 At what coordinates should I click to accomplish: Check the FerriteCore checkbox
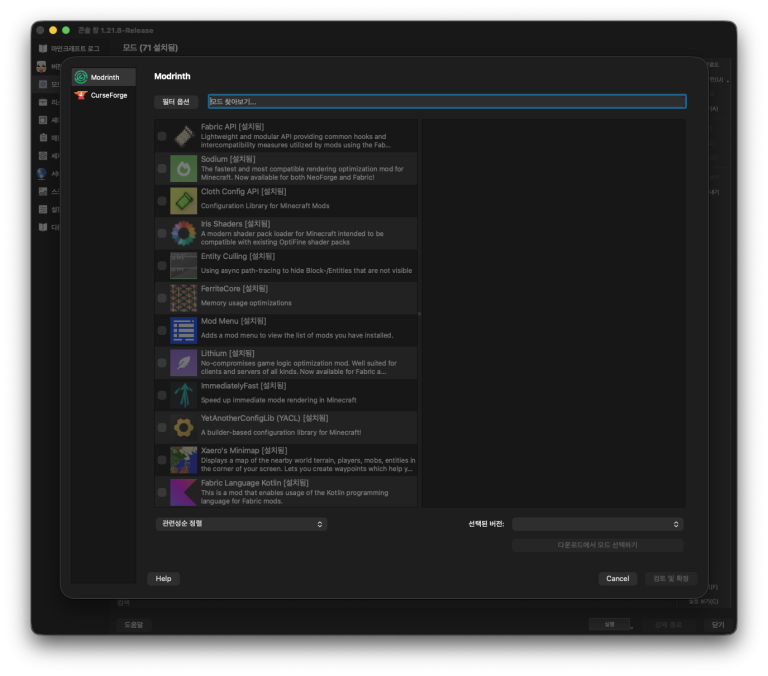pyautogui.click(x=162, y=298)
